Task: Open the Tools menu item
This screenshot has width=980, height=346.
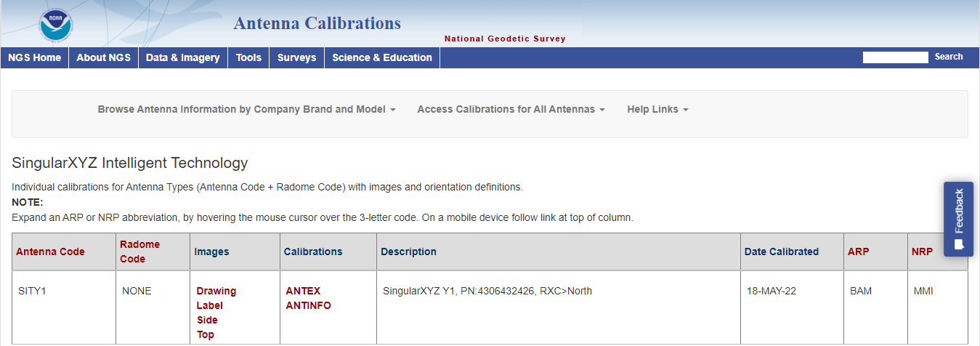Action: [x=248, y=57]
